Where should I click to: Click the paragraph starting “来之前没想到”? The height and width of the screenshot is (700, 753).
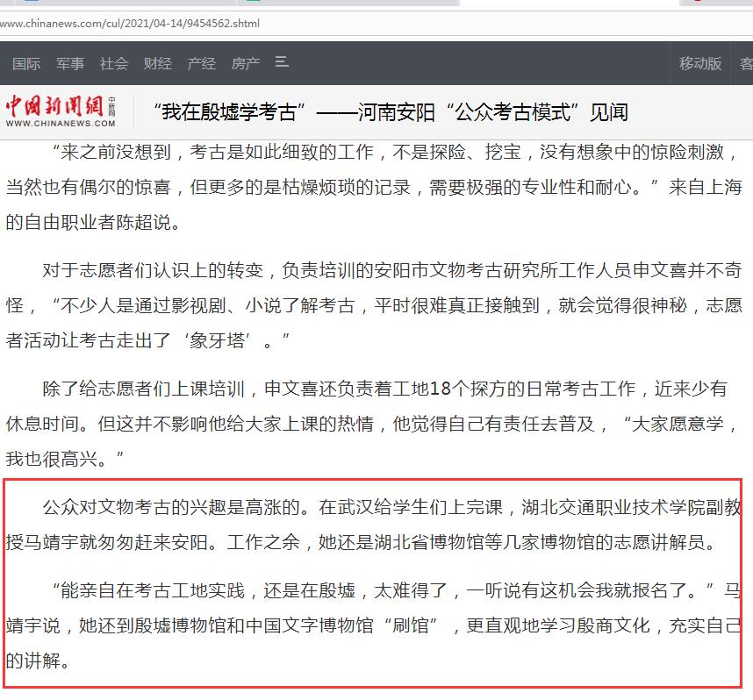coord(374,187)
